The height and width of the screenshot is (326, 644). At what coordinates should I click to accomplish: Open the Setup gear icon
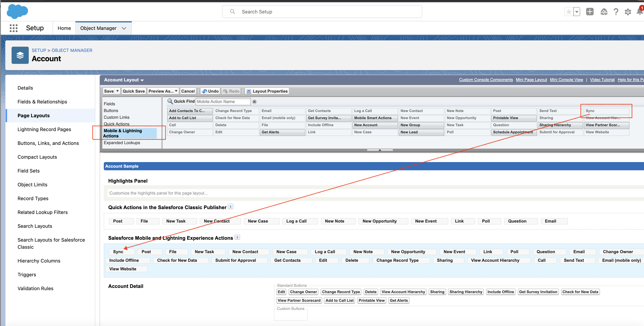pyautogui.click(x=628, y=12)
